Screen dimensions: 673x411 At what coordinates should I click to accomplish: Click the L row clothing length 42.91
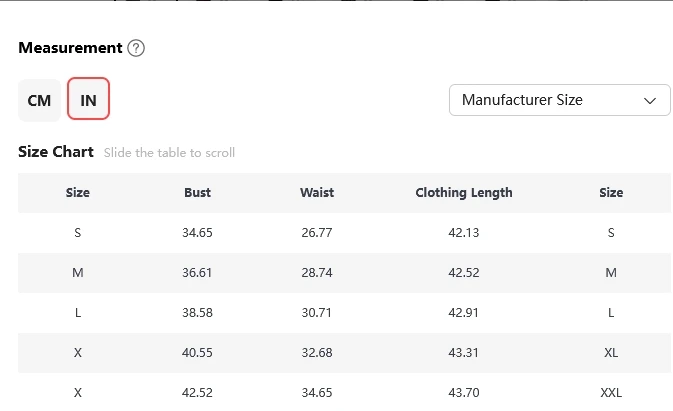point(464,313)
